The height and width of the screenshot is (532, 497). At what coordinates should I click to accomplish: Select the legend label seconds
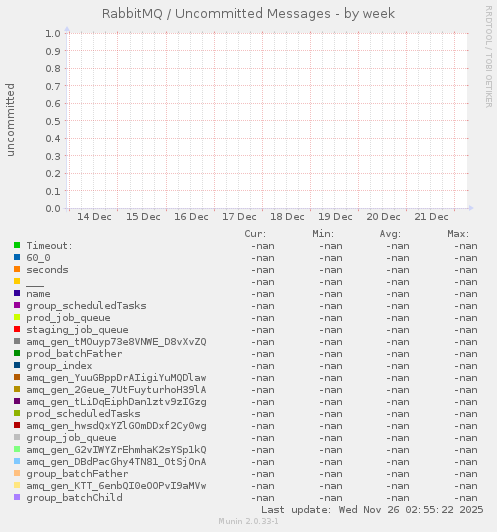click(47, 270)
